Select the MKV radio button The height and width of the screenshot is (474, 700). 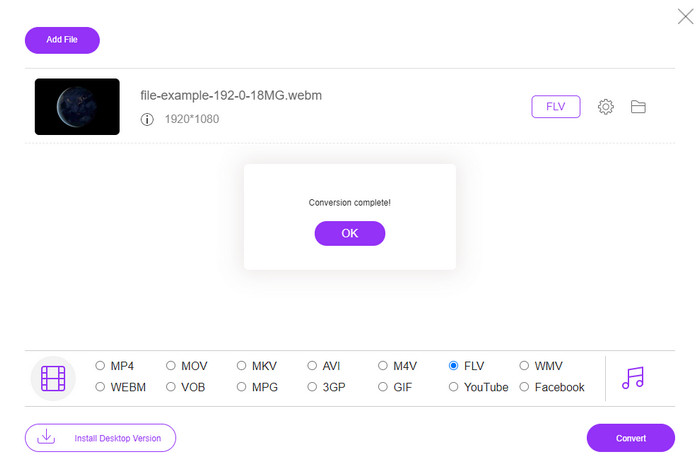tap(241, 366)
